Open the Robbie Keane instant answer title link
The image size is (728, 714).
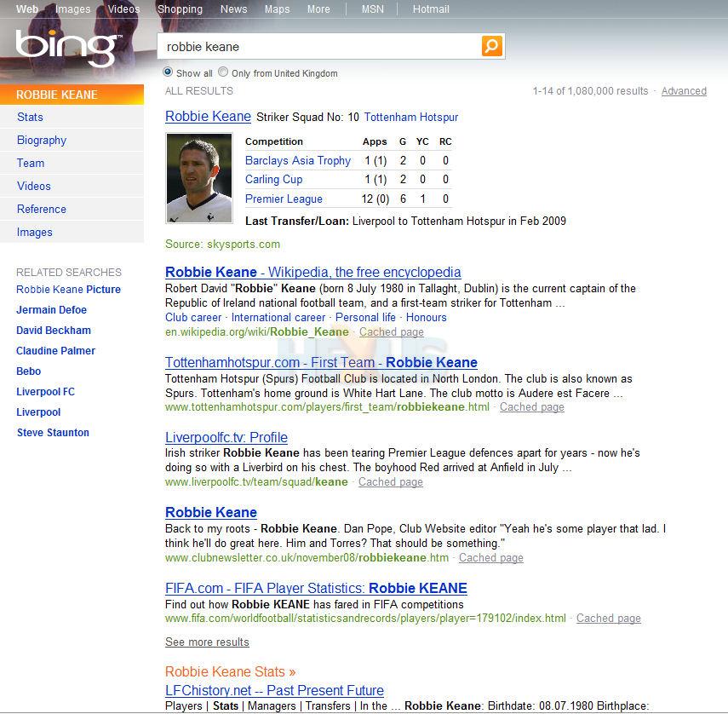(x=208, y=116)
